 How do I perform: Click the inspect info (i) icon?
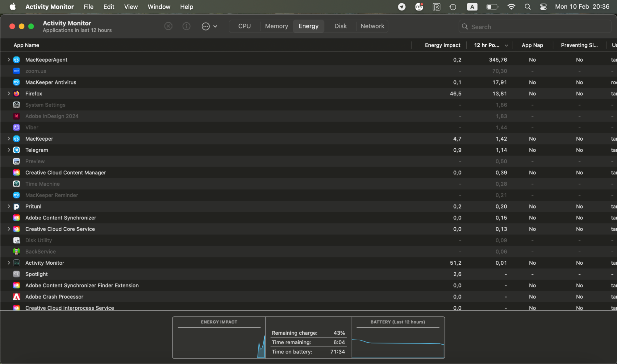click(186, 26)
